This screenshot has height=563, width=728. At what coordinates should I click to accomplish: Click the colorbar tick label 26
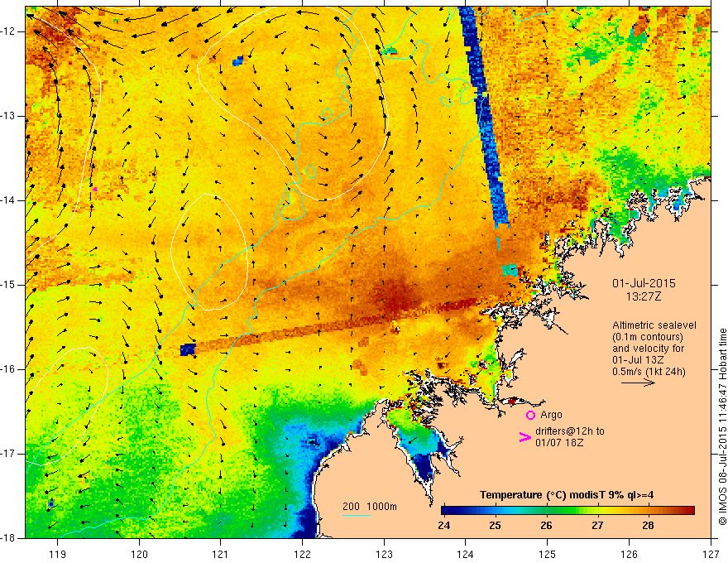click(x=546, y=526)
